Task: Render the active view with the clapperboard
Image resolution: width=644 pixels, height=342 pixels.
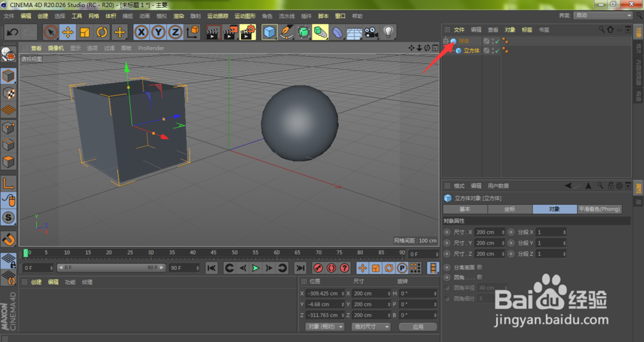Action: pyautogui.click(x=213, y=32)
